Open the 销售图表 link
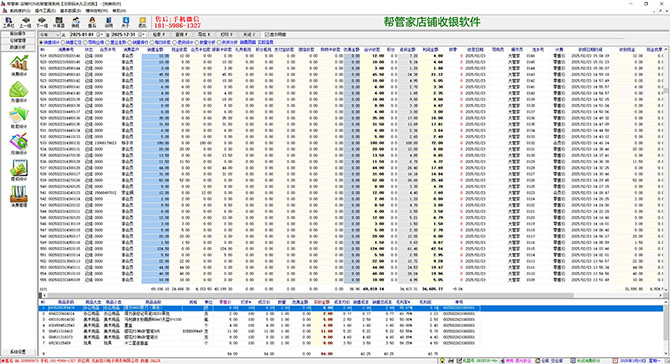This screenshot has width=670, height=364. click(247, 42)
